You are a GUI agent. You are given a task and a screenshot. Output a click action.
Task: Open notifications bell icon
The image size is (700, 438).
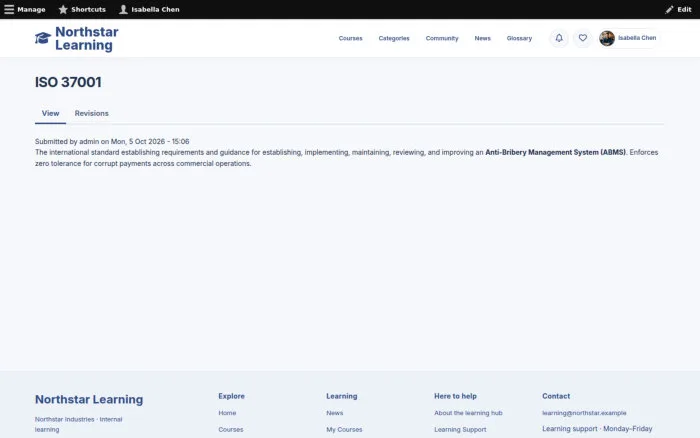[x=559, y=38]
